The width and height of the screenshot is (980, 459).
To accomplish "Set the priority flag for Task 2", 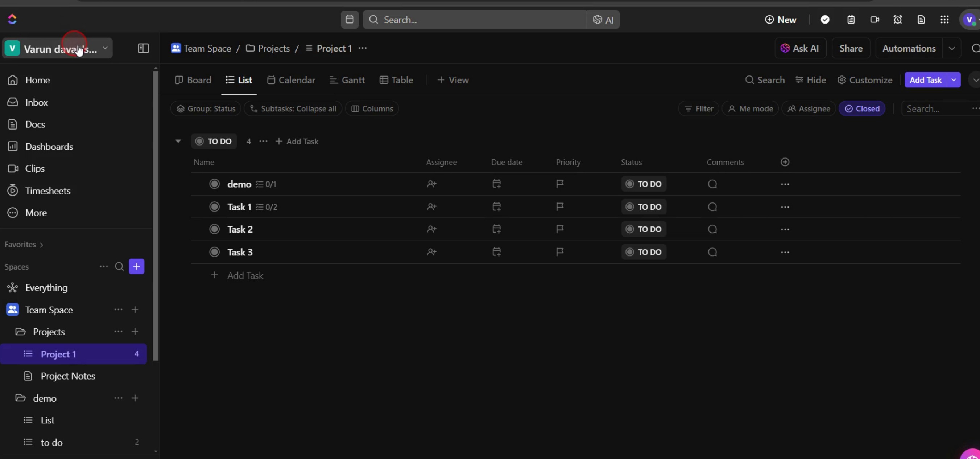I will pyautogui.click(x=560, y=229).
